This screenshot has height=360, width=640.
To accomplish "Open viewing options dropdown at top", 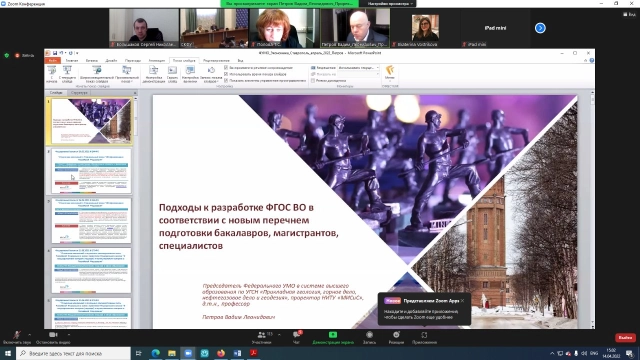I will point(390,4).
